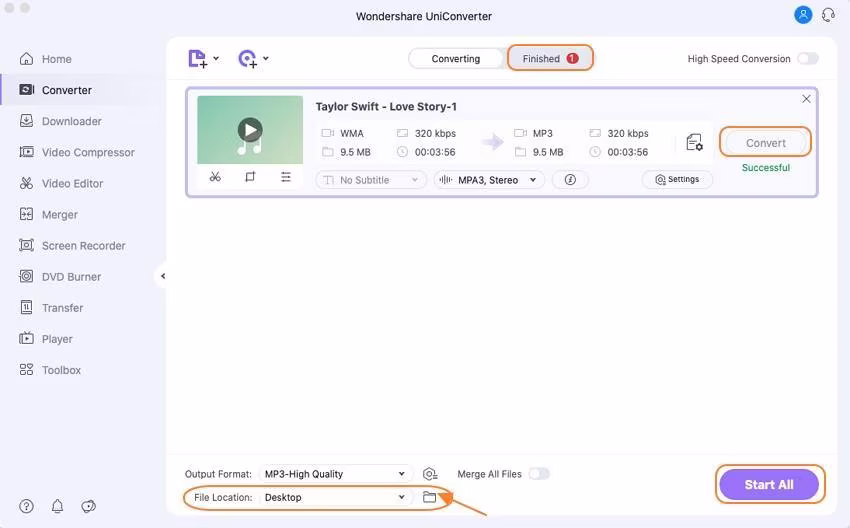850x528 pixels.
Task: Click the Taylor Swift - Love Story-1 title
Action: (x=386, y=107)
